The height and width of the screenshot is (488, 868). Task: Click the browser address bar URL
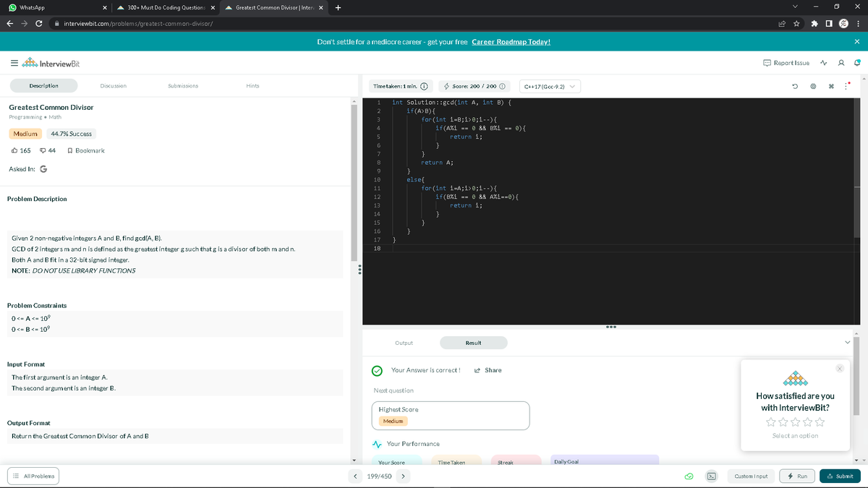pos(137,24)
